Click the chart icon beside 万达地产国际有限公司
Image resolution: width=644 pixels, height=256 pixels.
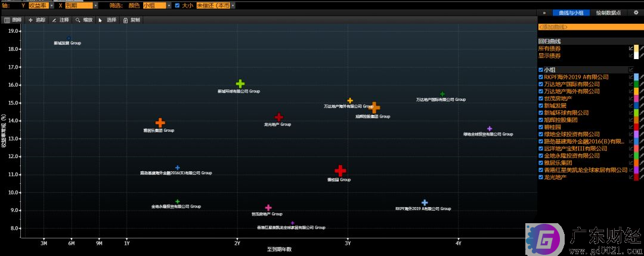[x=631, y=84]
